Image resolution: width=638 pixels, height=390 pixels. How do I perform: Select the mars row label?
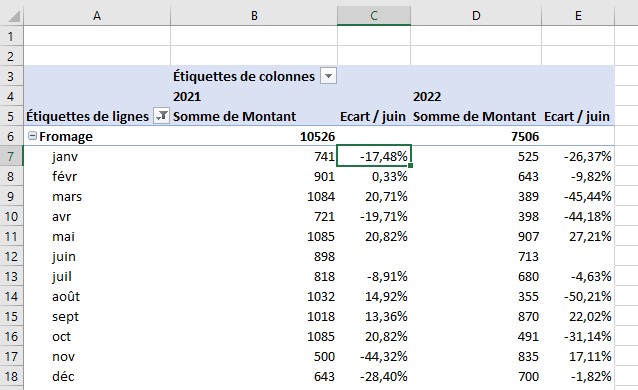[97, 196]
